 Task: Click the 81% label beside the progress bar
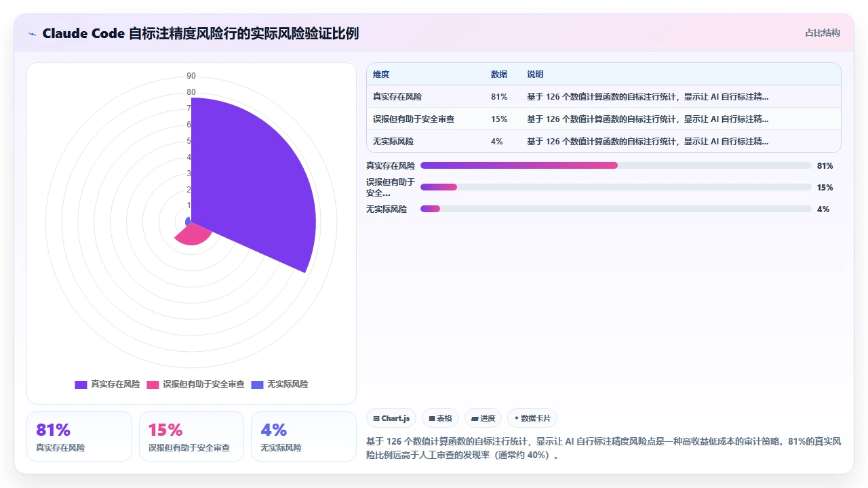825,165
